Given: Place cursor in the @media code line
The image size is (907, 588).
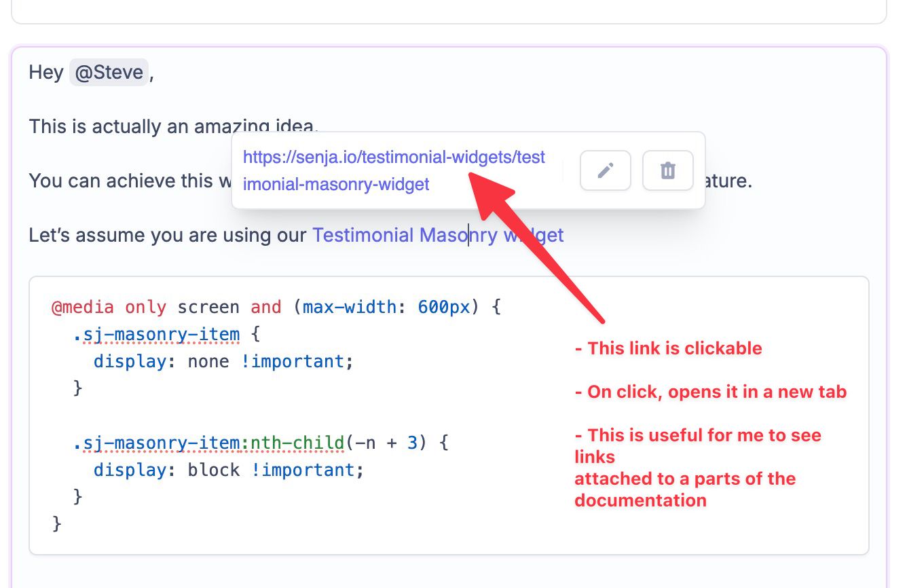Looking at the screenshot, I should (x=276, y=307).
